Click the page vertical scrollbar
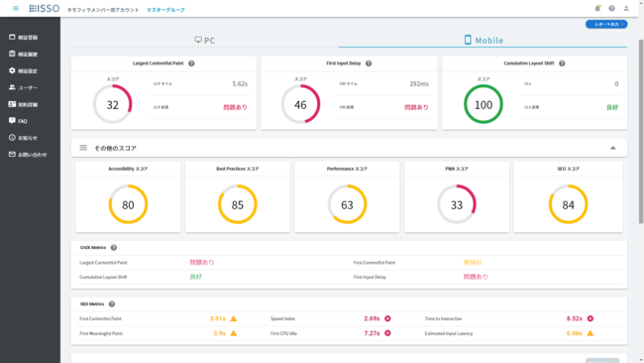This screenshot has height=363, width=644. pos(641,132)
